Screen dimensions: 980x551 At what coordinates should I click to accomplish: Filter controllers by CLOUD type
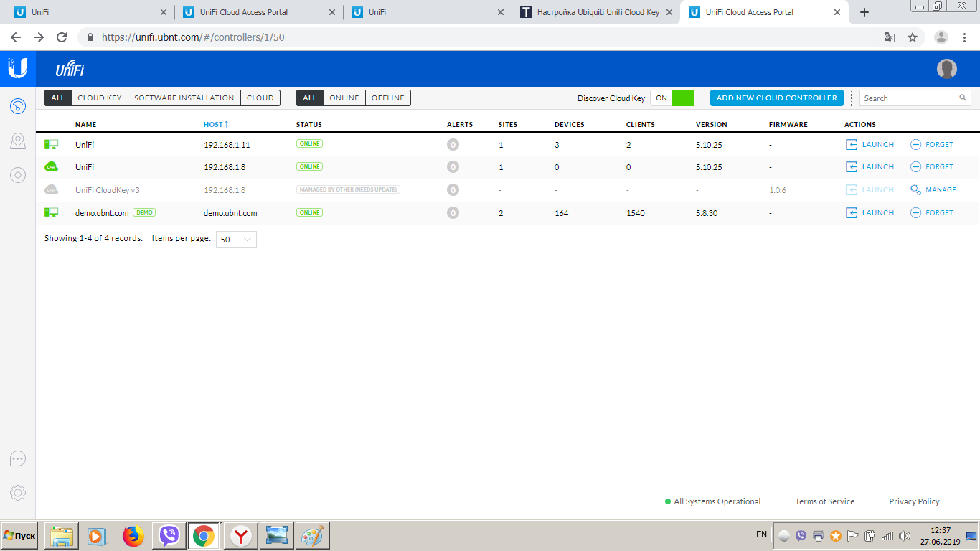coord(260,98)
